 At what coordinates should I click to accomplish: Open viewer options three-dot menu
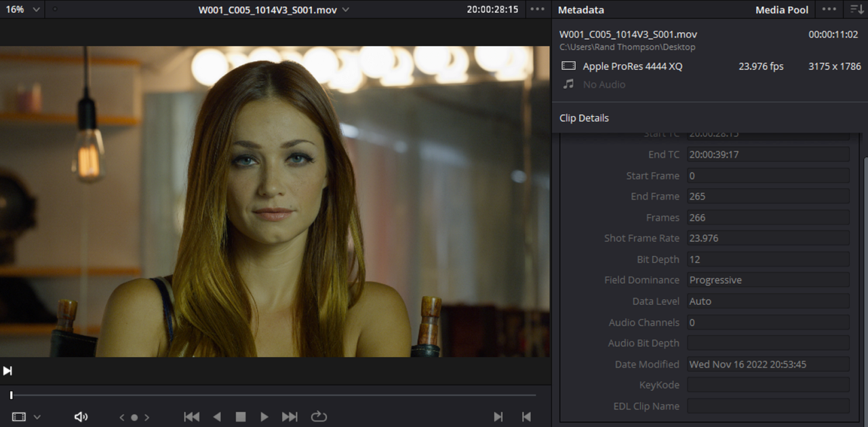pos(537,10)
